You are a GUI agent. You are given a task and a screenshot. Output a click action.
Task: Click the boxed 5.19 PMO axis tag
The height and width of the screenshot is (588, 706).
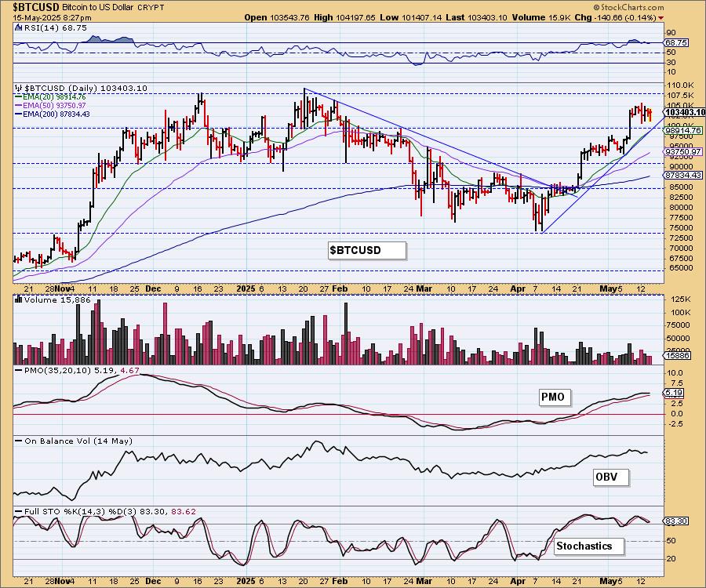[x=674, y=393]
